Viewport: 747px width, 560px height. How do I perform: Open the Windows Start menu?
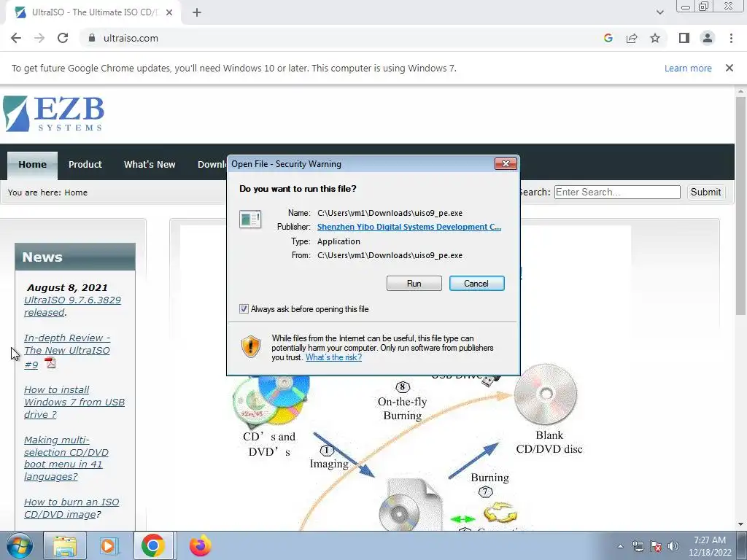20,545
